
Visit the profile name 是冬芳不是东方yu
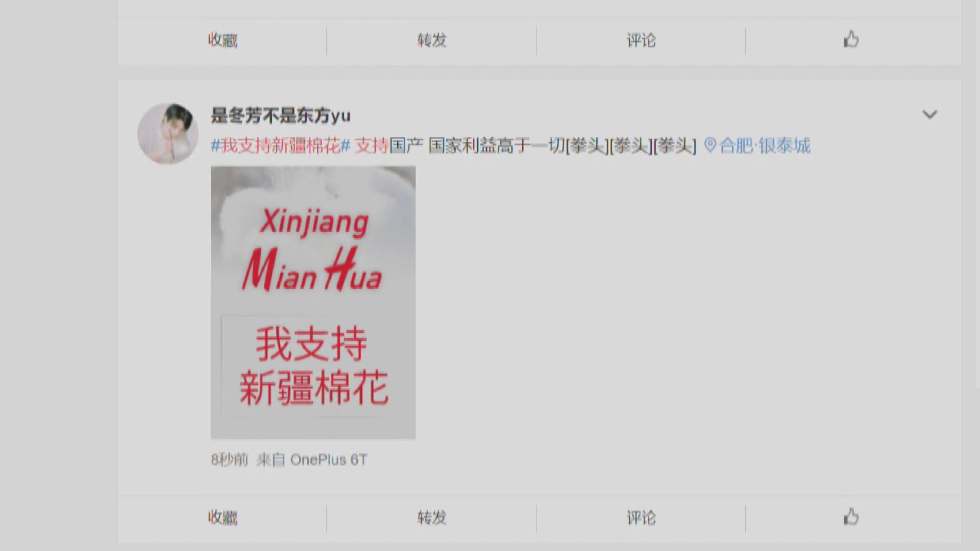[x=281, y=116]
